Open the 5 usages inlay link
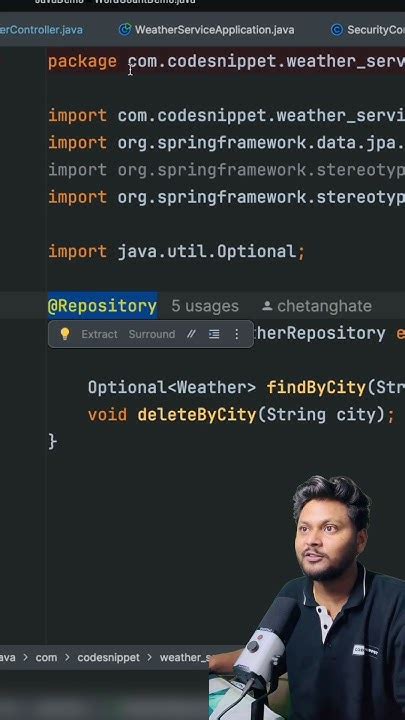 coord(205,306)
